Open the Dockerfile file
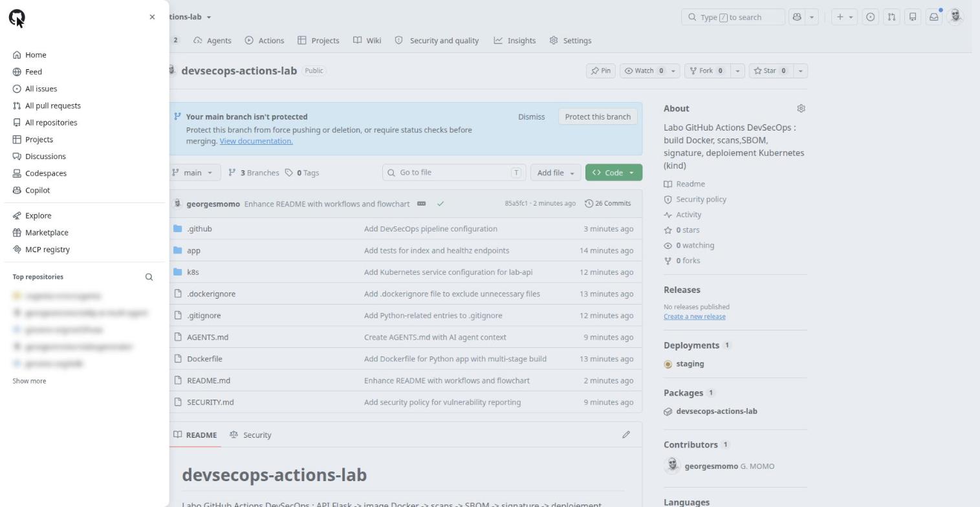The image size is (980, 507). tap(204, 359)
